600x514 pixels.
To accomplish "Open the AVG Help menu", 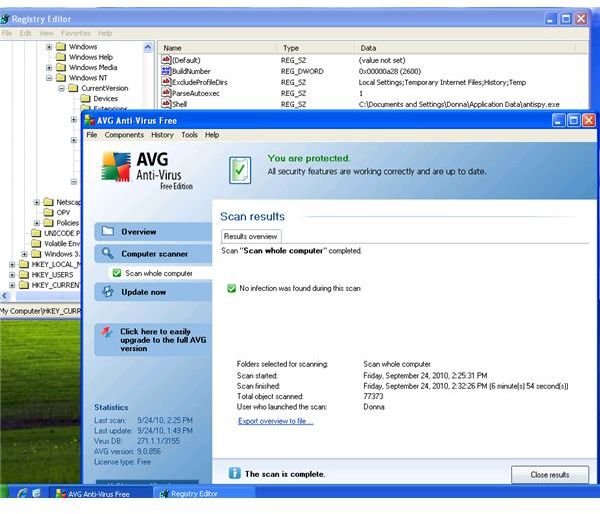I will point(212,135).
